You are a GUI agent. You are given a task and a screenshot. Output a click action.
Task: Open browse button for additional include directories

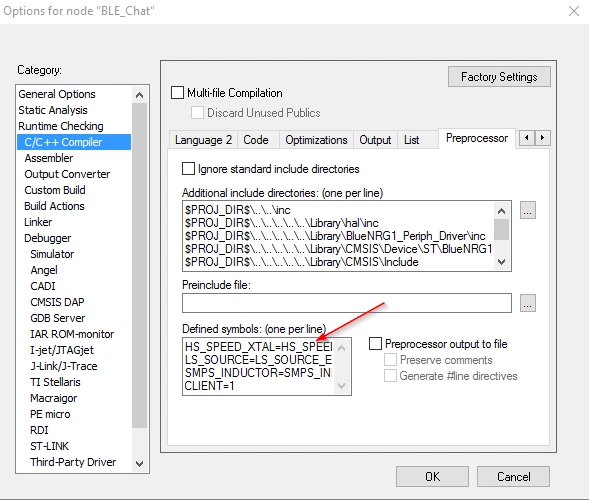click(527, 210)
